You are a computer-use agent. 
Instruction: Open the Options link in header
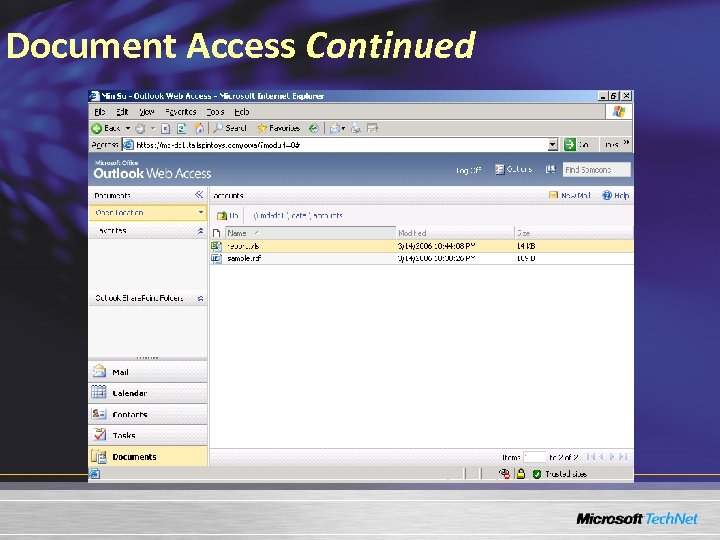click(513, 169)
